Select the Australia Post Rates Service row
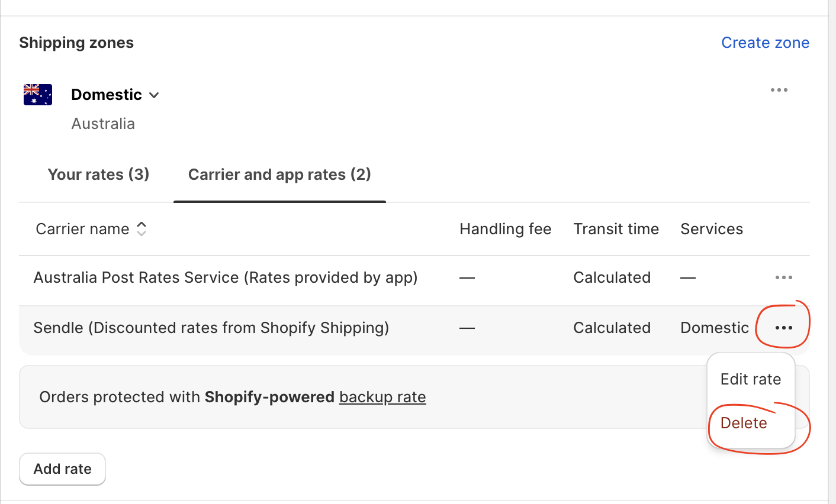836x504 pixels. pyautogui.click(x=226, y=277)
